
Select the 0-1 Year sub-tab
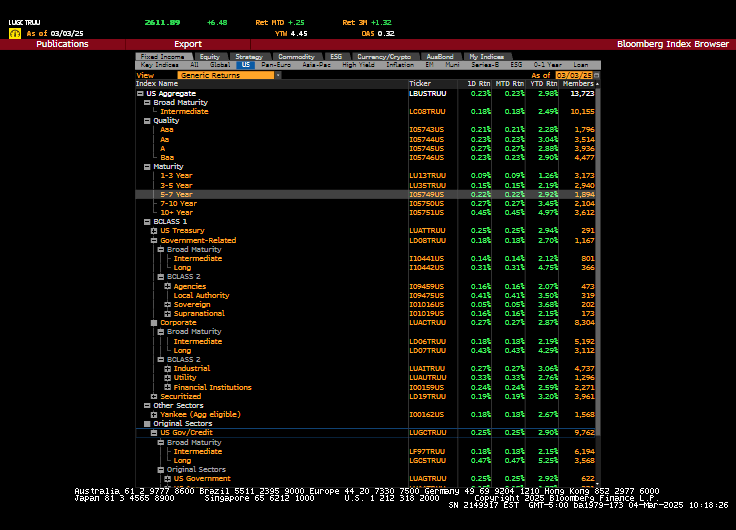[547, 65]
